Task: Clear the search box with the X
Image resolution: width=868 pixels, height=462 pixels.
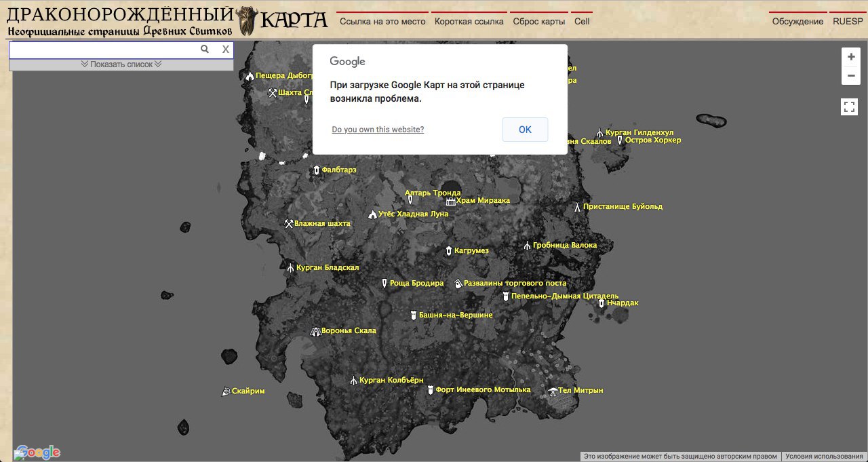Action: tap(226, 50)
